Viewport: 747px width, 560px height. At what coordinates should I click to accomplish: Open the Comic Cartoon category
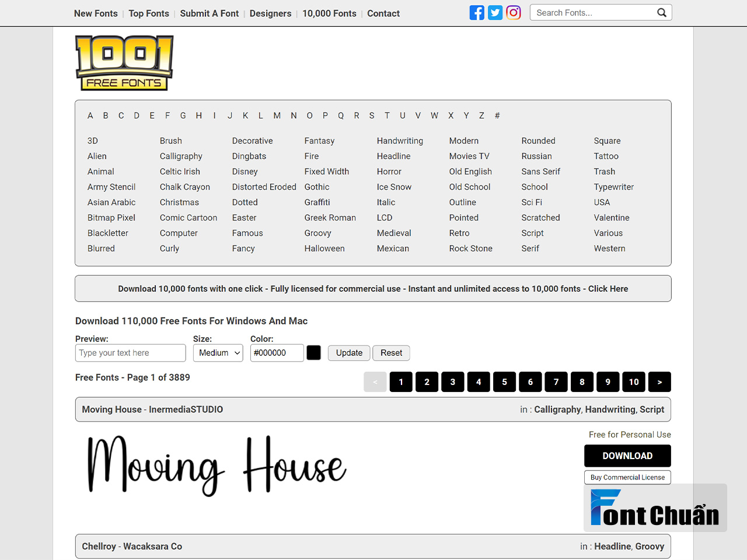click(189, 218)
